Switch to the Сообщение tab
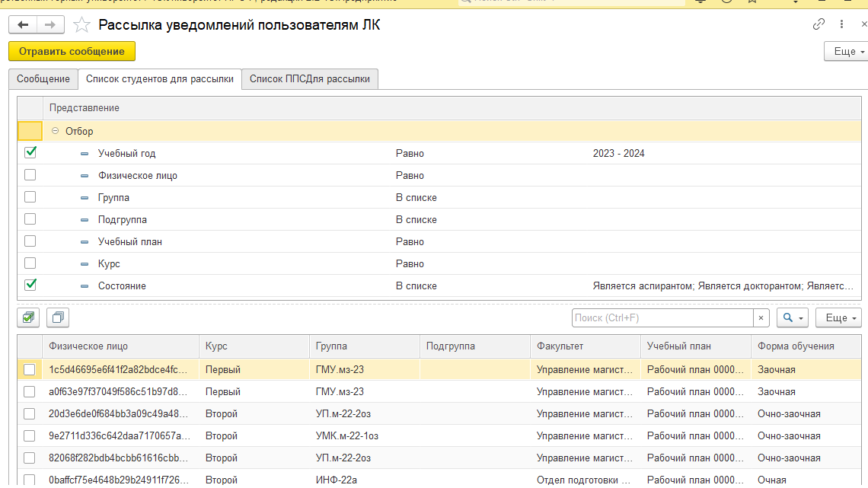This screenshot has height=488, width=868. point(43,79)
